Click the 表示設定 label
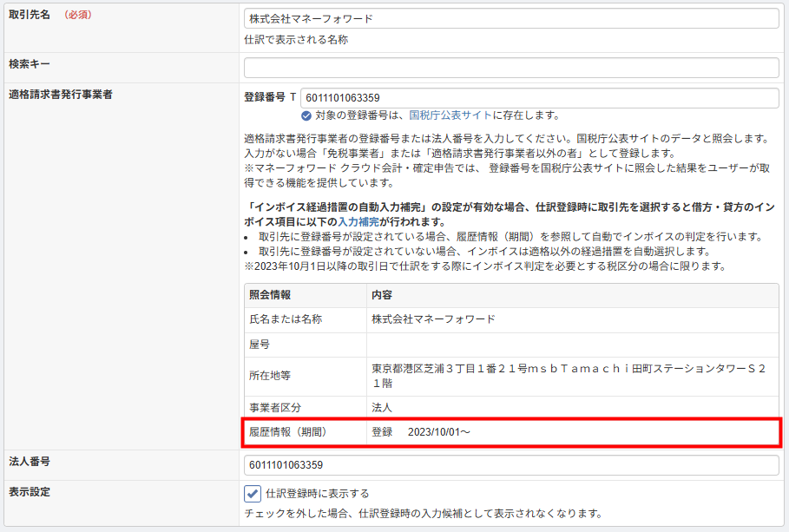Viewport: 789px width, 532px height. coord(30,492)
